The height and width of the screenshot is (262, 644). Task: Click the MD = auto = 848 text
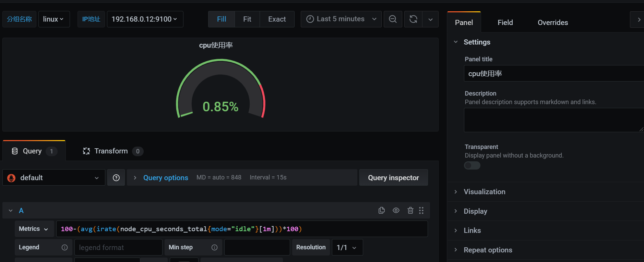[219, 177]
